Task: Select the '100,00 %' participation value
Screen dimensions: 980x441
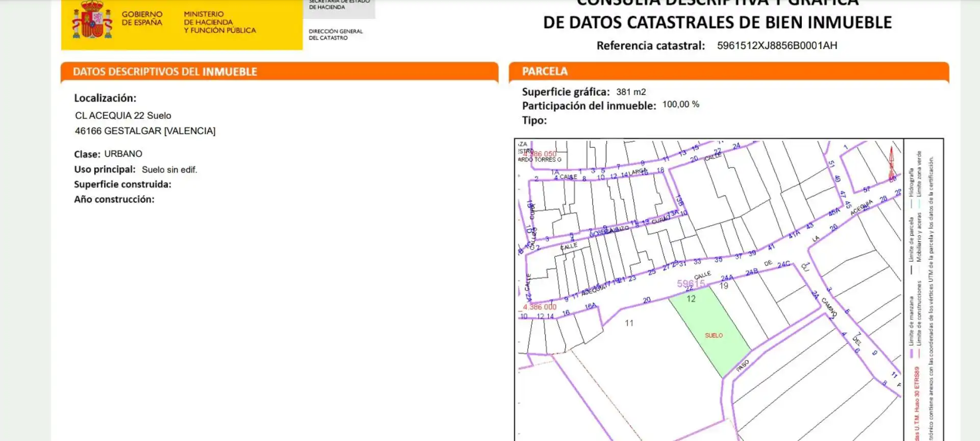Action: point(681,105)
